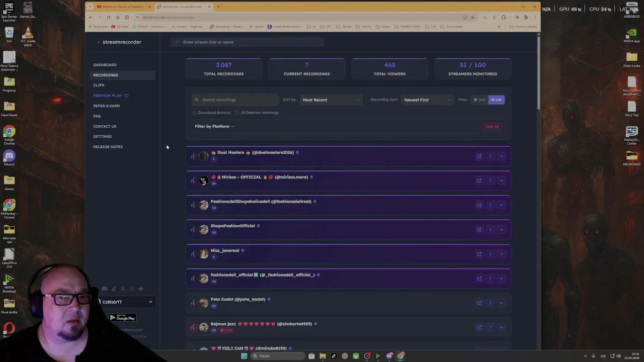Expand the Miriess - OFFICIAL row

[501, 180]
